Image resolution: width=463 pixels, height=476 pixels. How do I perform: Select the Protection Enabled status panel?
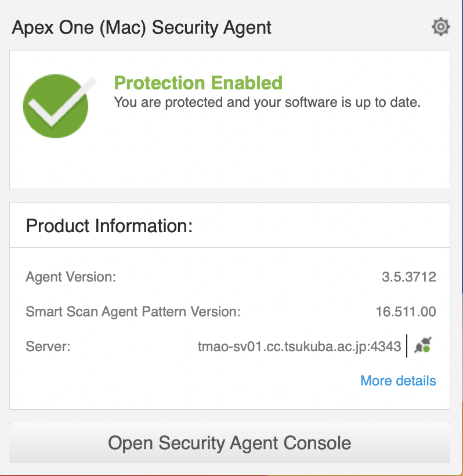point(230,119)
